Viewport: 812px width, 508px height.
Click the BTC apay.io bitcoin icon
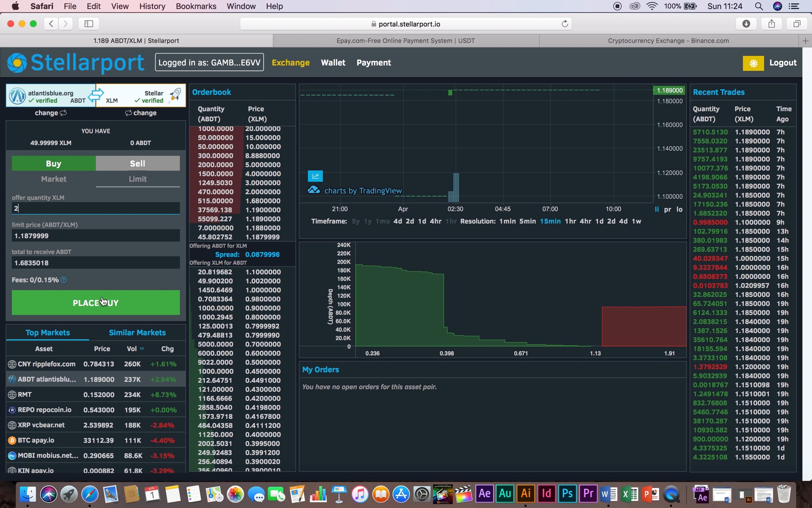(12, 440)
